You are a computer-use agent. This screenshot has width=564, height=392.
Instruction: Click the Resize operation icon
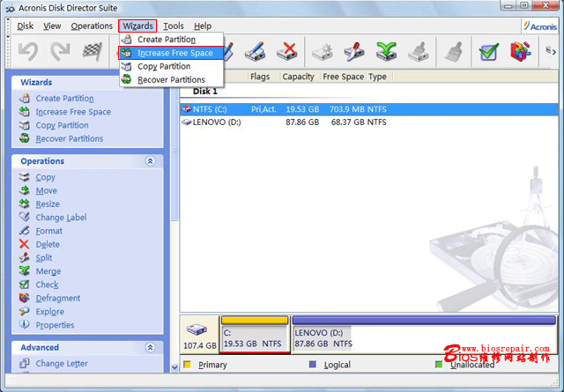coord(25,203)
